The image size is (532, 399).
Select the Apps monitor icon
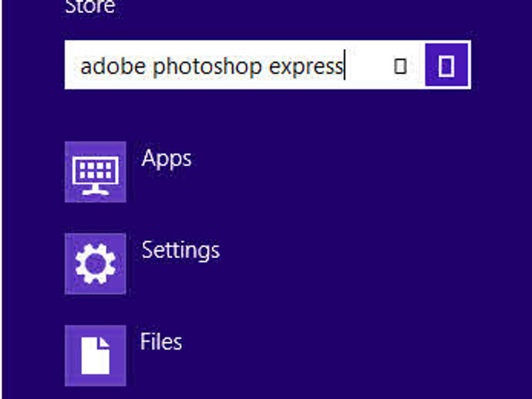[x=96, y=172]
